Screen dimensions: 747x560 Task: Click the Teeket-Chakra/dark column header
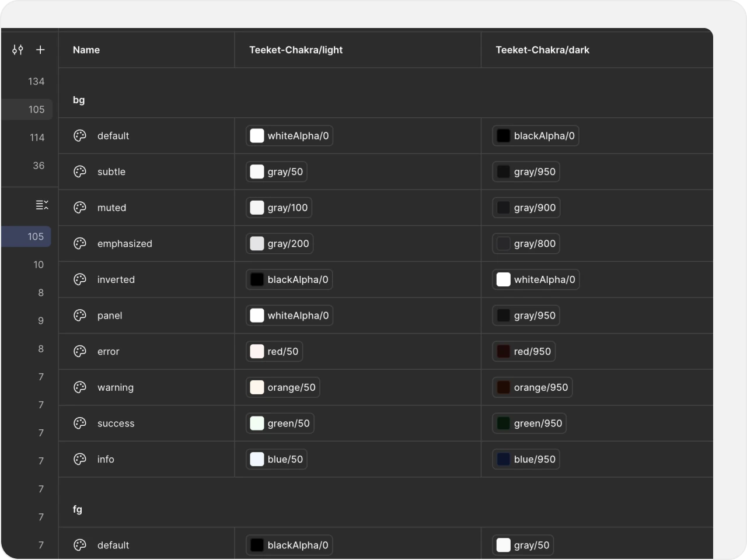[x=542, y=50]
